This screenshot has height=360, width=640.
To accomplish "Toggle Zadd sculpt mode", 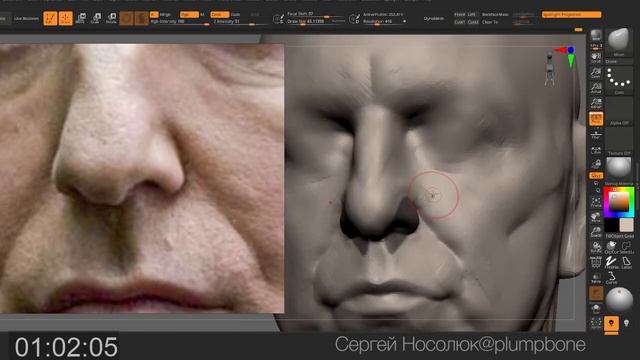I will [x=220, y=14].
